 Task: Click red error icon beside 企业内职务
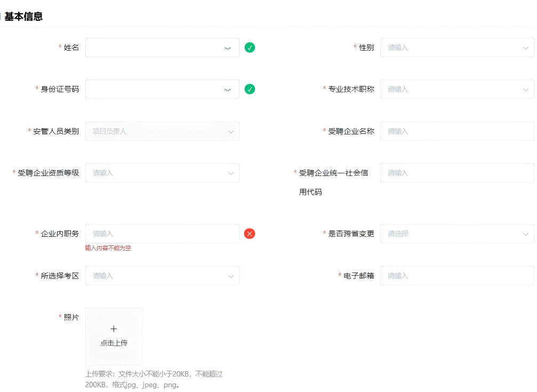250,234
